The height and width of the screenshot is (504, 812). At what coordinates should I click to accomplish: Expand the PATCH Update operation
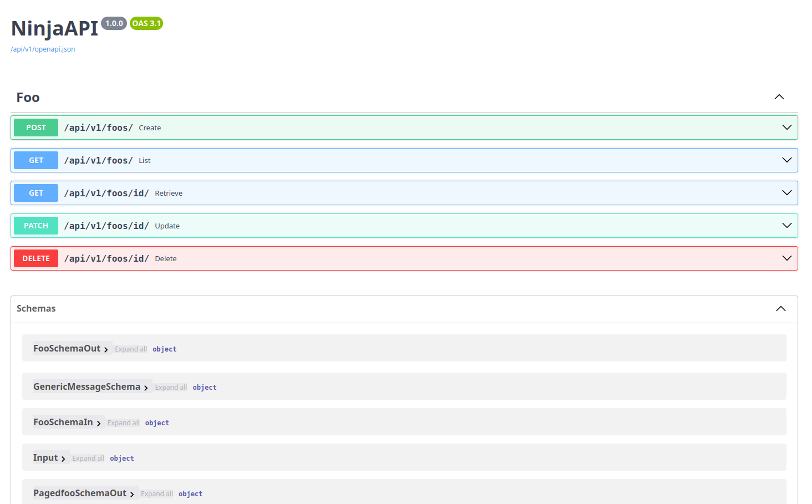pos(786,225)
